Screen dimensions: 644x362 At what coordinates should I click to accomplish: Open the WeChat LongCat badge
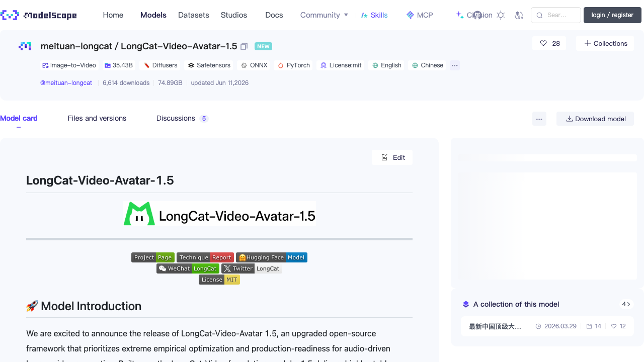pyautogui.click(x=188, y=268)
